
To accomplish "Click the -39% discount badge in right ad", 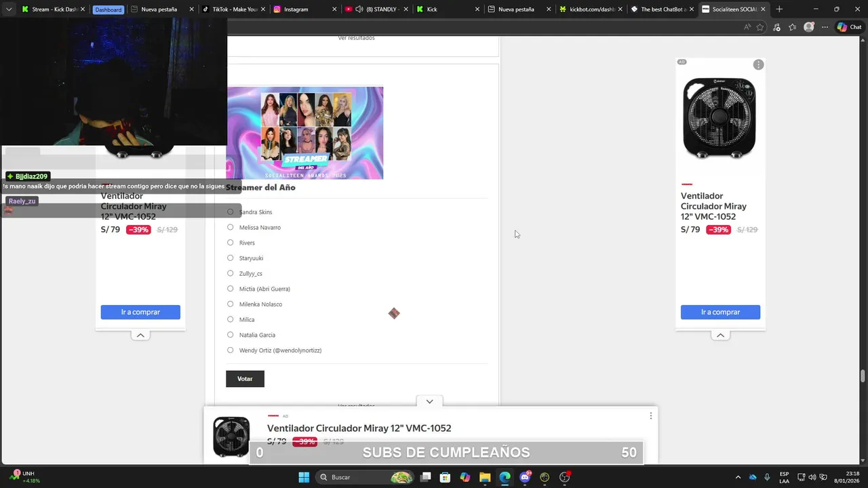I will point(718,230).
